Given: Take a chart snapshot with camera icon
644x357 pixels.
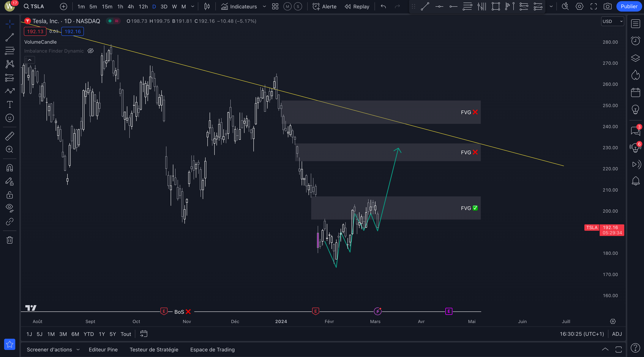Looking at the screenshot, I should click(607, 7).
